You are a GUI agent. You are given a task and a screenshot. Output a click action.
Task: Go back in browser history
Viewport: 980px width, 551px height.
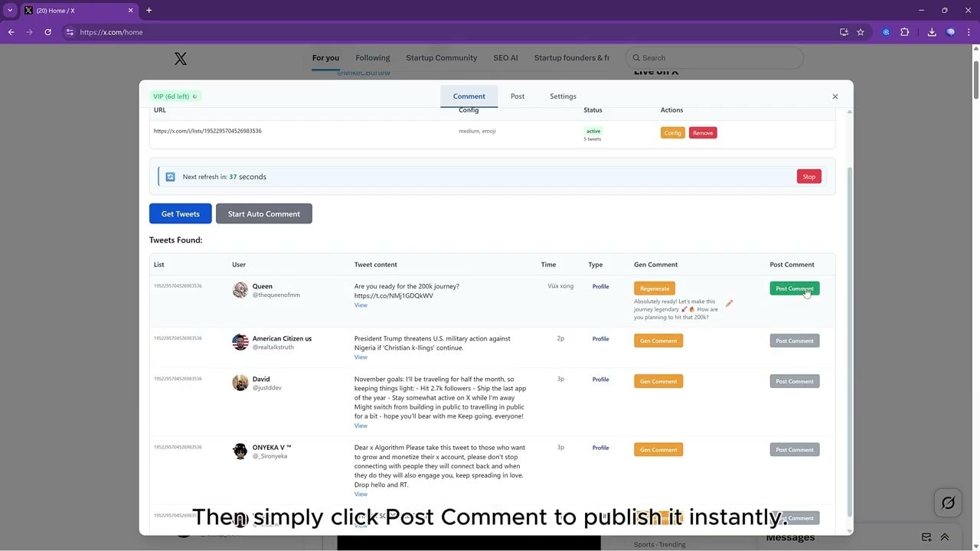(11, 32)
